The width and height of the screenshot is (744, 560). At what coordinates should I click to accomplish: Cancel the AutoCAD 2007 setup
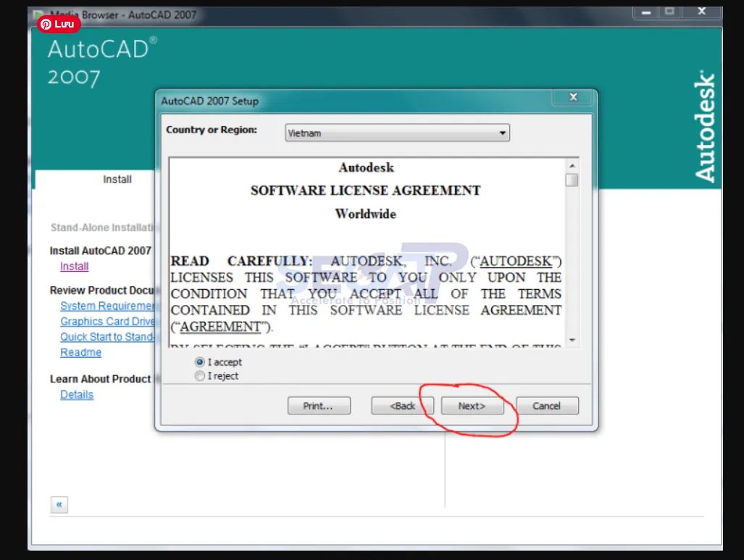(547, 406)
